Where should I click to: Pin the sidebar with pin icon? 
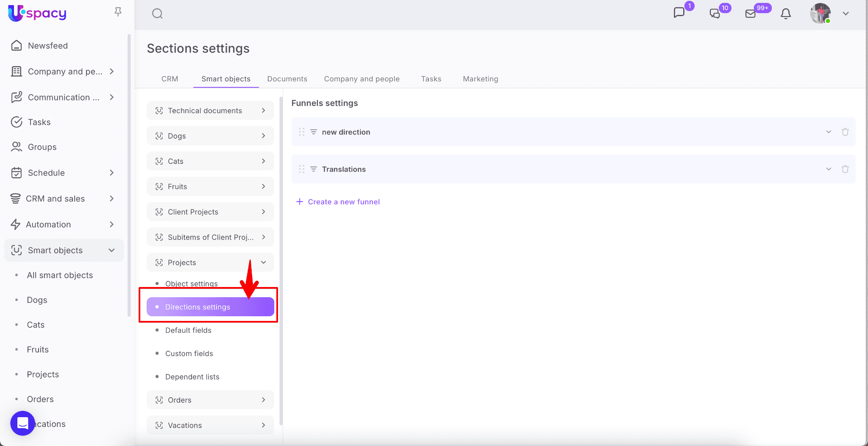118,12
